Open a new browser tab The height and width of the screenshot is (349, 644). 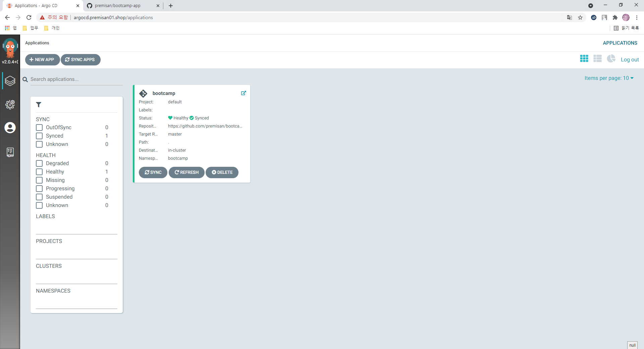[171, 6]
